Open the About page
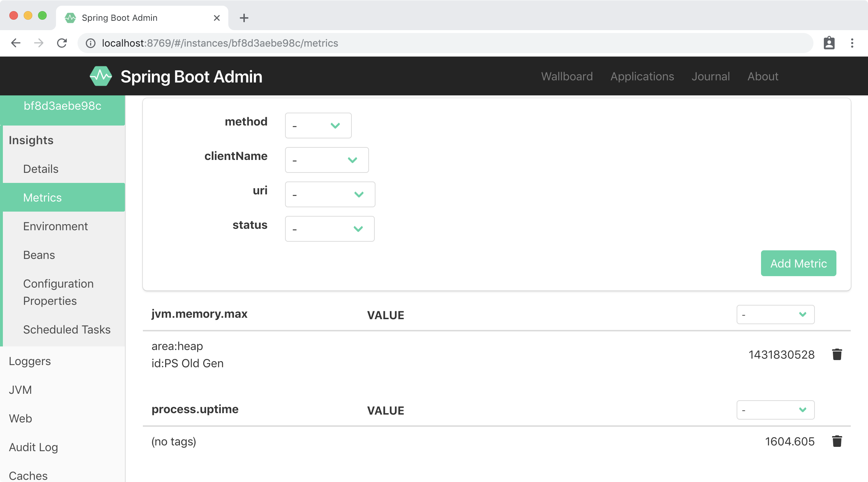The width and height of the screenshot is (868, 482). 763,76
